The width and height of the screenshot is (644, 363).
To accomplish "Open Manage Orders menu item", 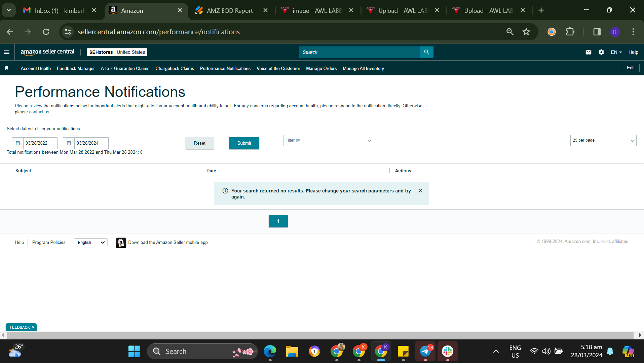I will [321, 68].
